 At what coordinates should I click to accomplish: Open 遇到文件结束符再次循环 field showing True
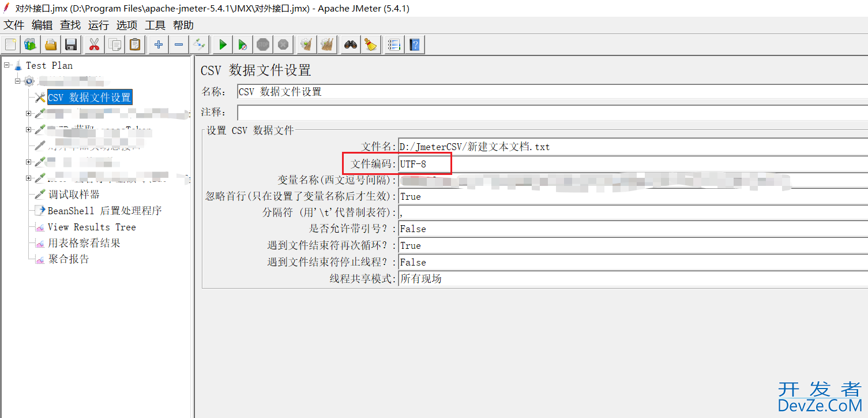(633, 245)
